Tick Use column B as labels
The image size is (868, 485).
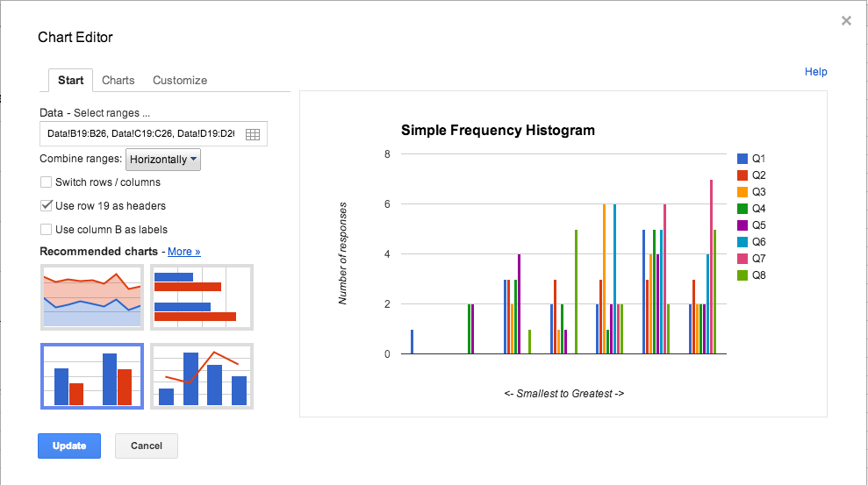click(46, 230)
